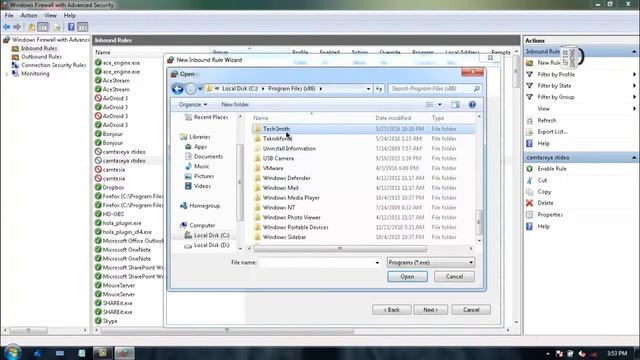The width and height of the screenshot is (640, 360).
Task: Click the search magnifier in Open dialog
Action: (x=476, y=89)
